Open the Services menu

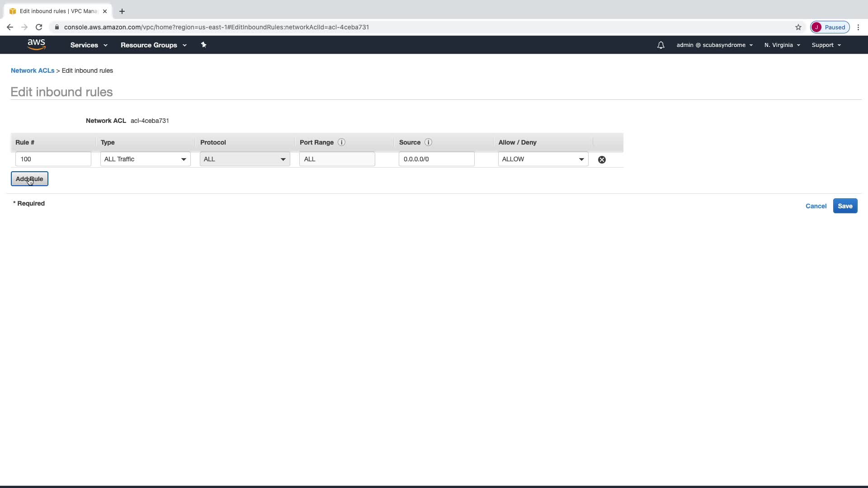pyautogui.click(x=89, y=45)
